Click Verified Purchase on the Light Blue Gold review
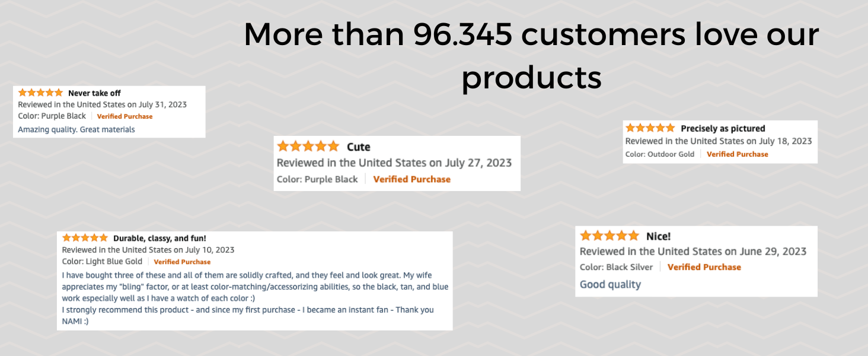The height and width of the screenshot is (356, 868). [x=182, y=262]
